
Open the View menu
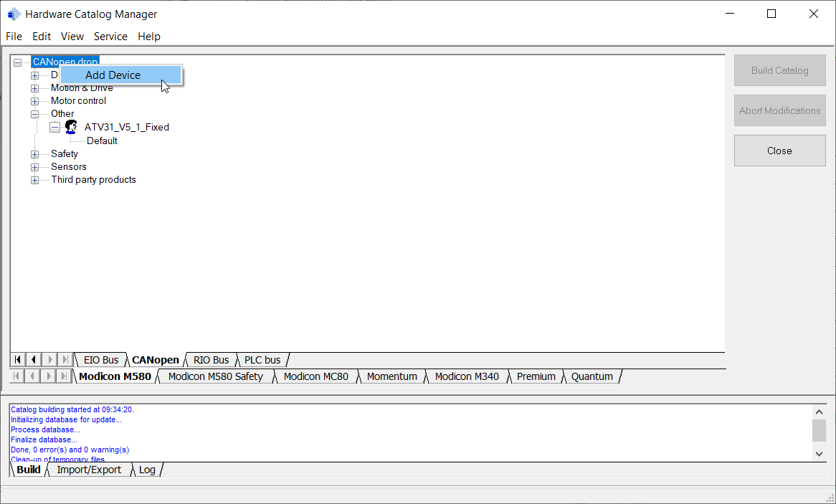click(72, 37)
